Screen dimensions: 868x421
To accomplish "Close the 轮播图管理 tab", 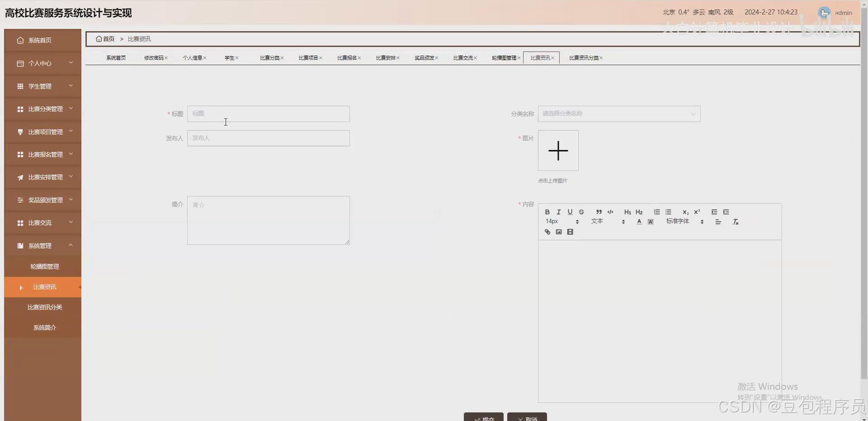I will click(519, 58).
